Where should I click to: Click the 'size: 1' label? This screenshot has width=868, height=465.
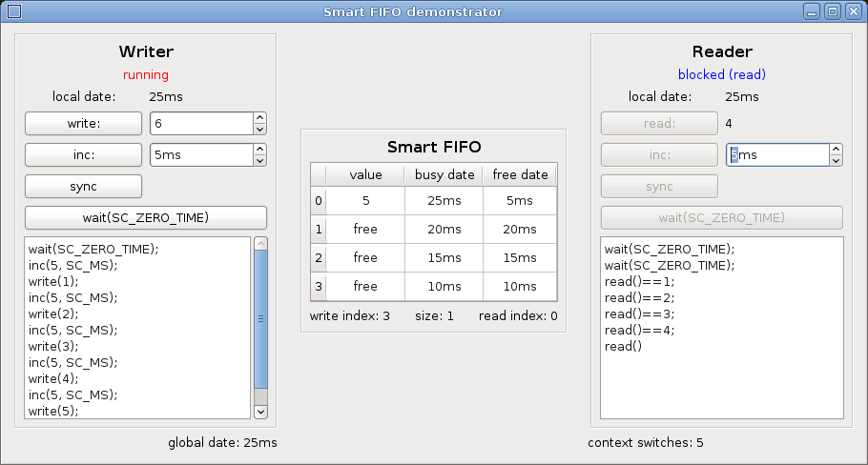pyautogui.click(x=435, y=316)
